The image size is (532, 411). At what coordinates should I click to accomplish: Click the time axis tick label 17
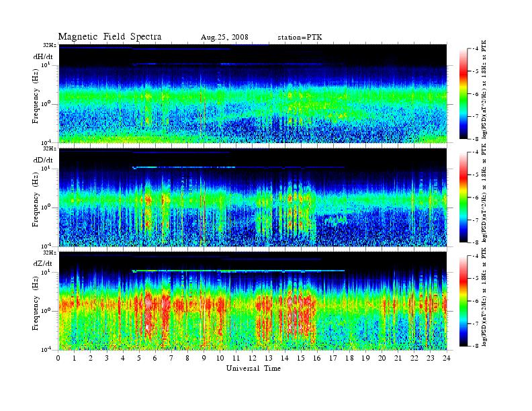333,358
